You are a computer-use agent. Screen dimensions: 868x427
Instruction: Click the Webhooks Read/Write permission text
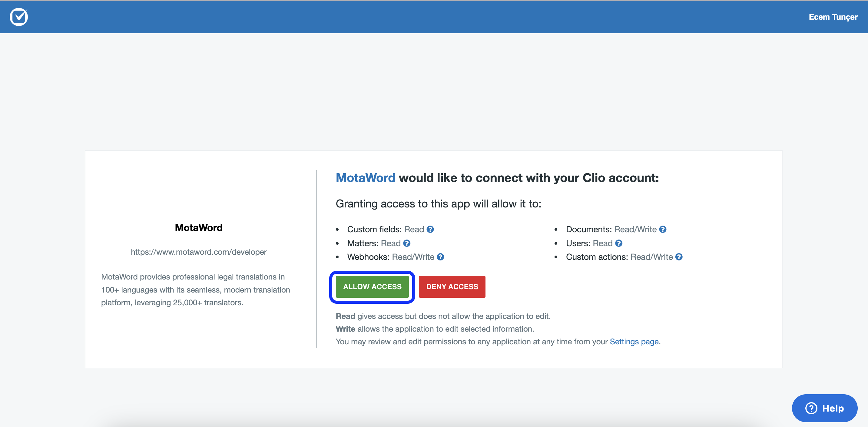pyautogui.click(x=413, y=257)
